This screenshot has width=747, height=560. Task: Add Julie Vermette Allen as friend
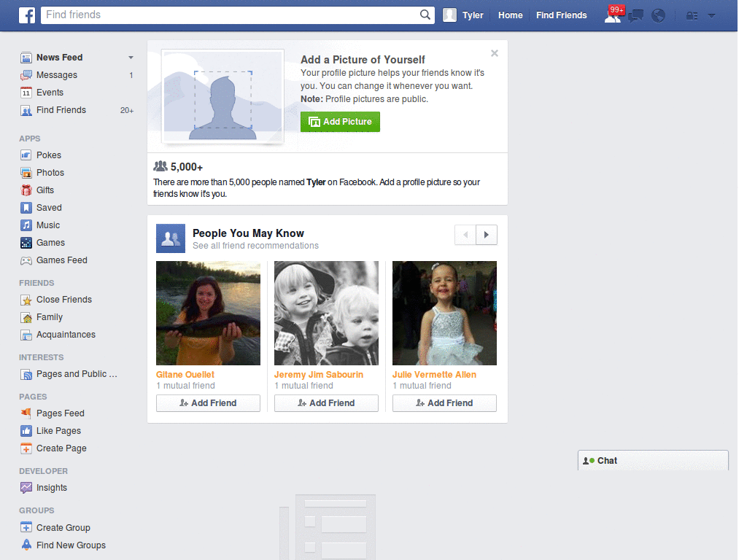coord(444,403)
